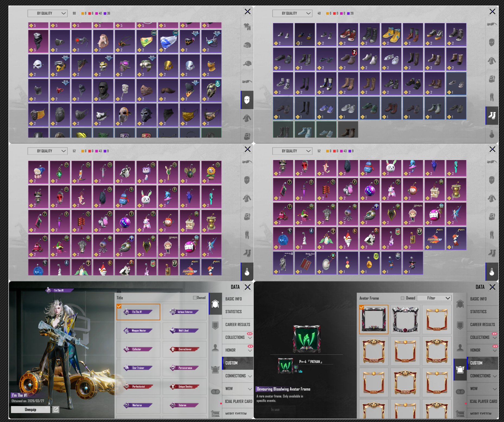The image size is (504, 422).
Task: Click the share icon beside Unequip
Action: [56, 410]
